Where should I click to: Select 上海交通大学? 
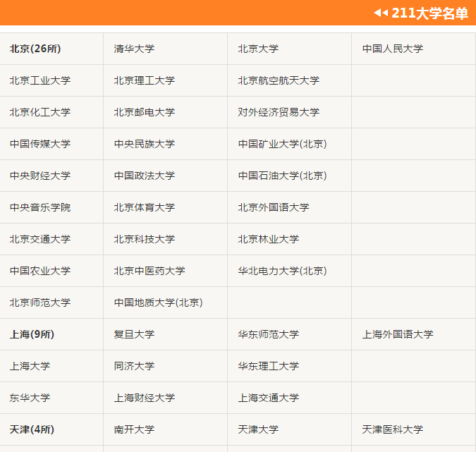(269, 398)
